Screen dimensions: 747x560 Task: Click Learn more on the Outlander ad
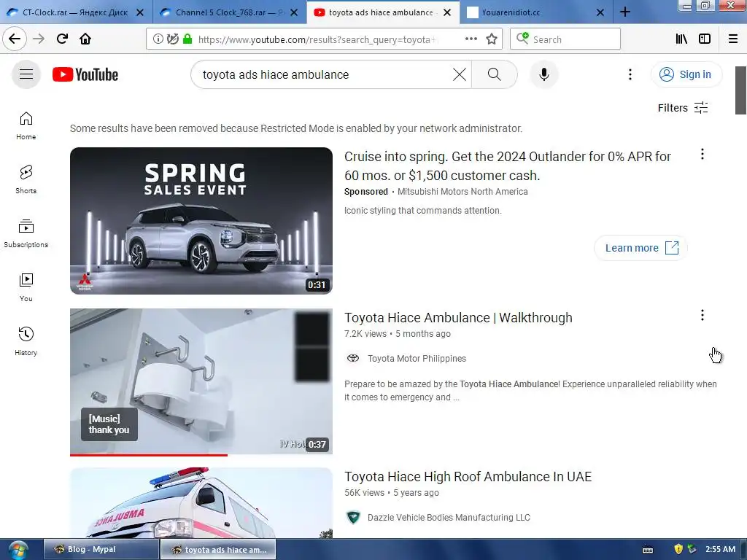click(x=640, y=248)
